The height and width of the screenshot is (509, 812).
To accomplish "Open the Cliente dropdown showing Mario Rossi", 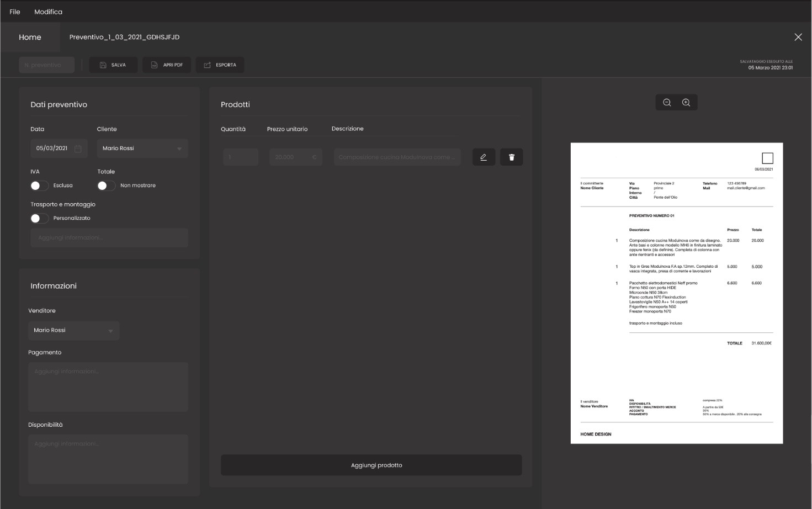I will click(x=142, y=149).
